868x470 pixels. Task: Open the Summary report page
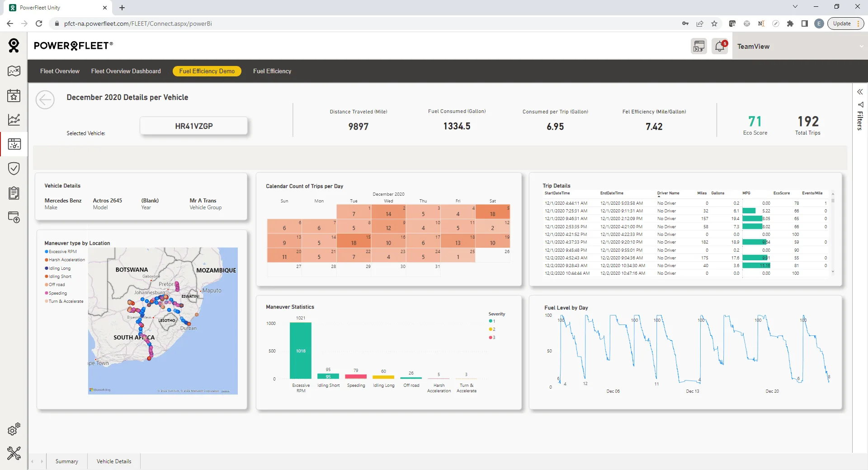66,461
